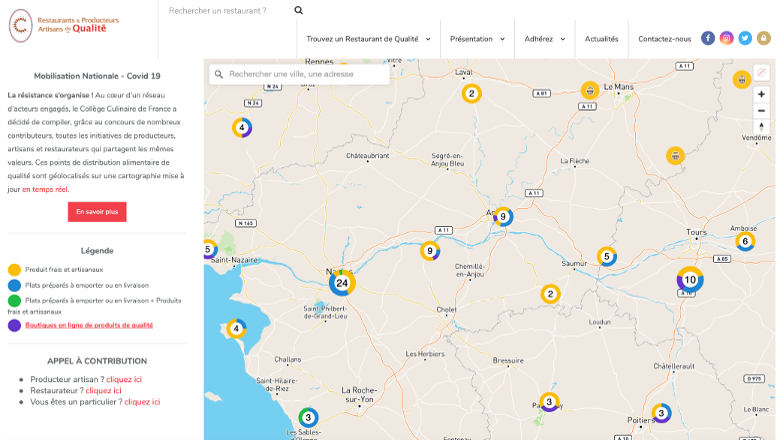Click the red En savoir plus button

point(97,212)
